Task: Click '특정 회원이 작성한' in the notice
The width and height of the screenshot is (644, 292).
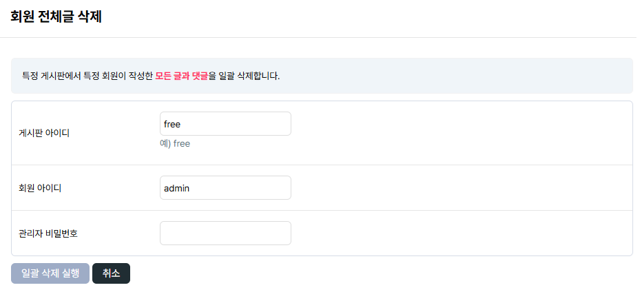Action: point(118,76)
